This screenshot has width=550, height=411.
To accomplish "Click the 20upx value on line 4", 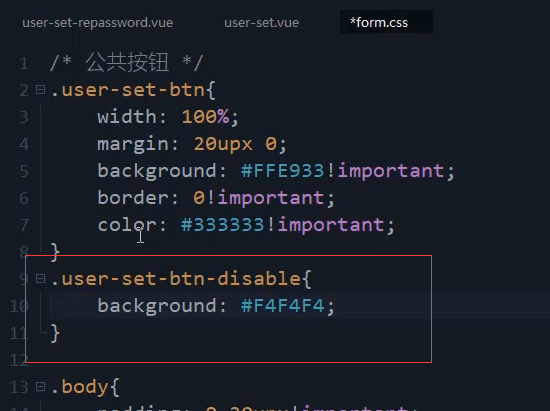I will click(223, 144).
